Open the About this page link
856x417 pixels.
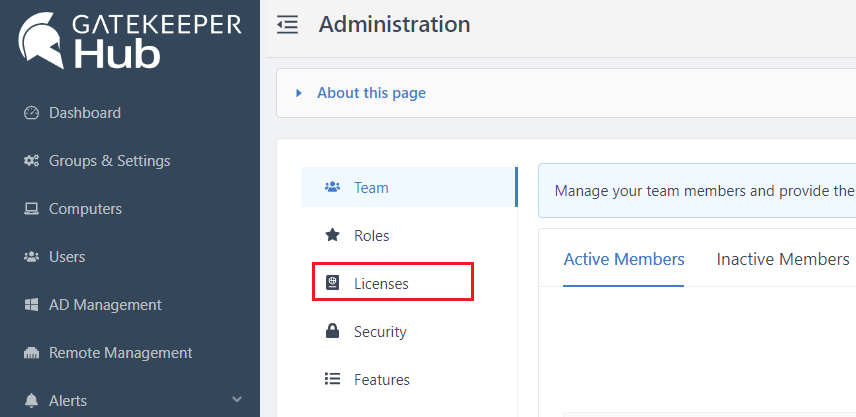pos(371,93)
